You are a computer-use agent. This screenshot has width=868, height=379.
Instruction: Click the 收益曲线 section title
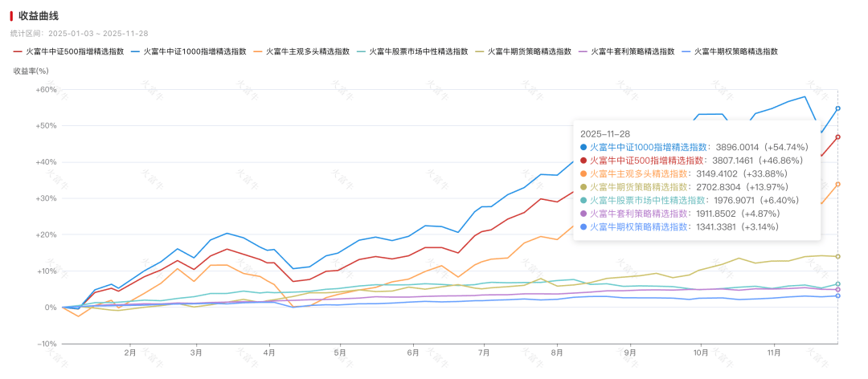(39, 15)
